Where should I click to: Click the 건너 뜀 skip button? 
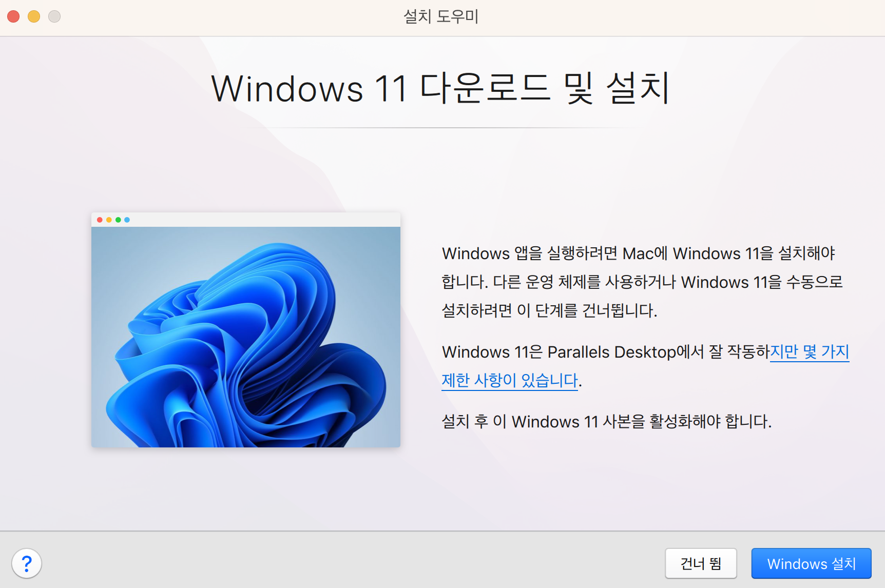click(x=701, y=563)
